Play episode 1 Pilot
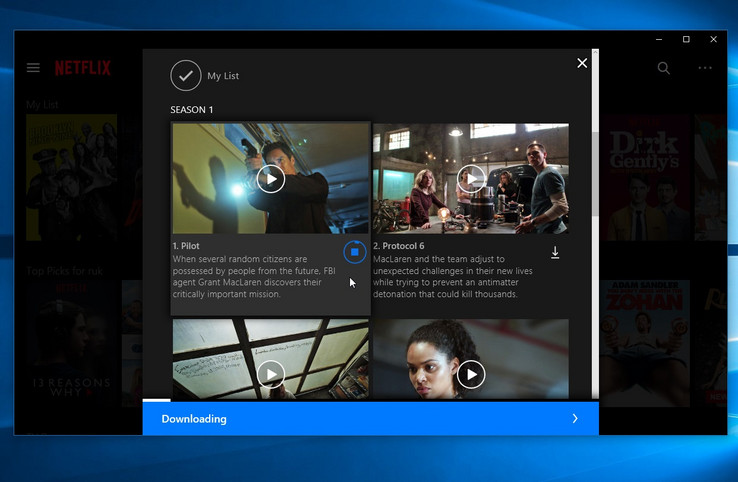The image size is (738, 482). [x=271, y=179]
